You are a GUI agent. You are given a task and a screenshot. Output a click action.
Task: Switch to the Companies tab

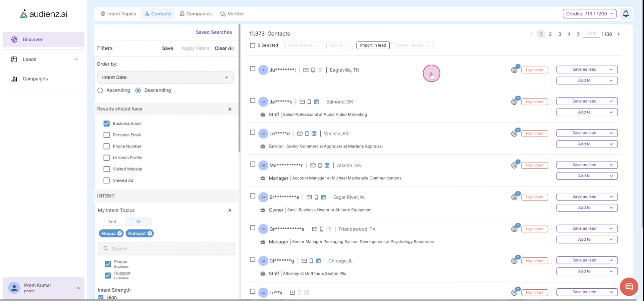[x=196, y=14]
